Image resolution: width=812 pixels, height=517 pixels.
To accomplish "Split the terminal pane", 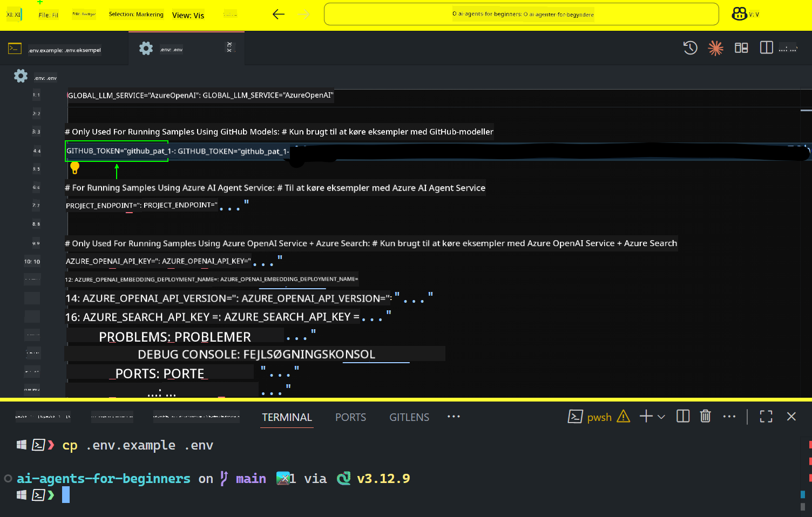I will point(683,416).
